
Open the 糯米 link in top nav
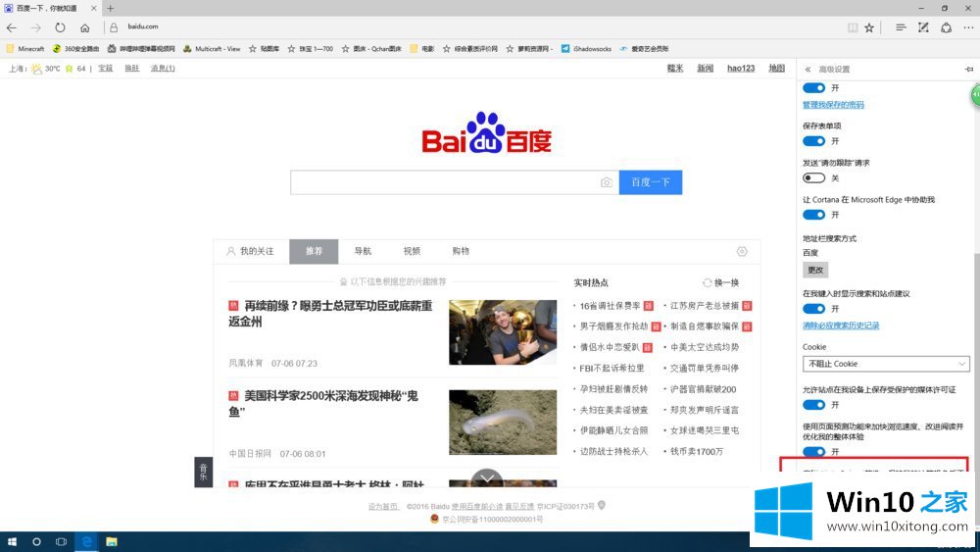675,68
